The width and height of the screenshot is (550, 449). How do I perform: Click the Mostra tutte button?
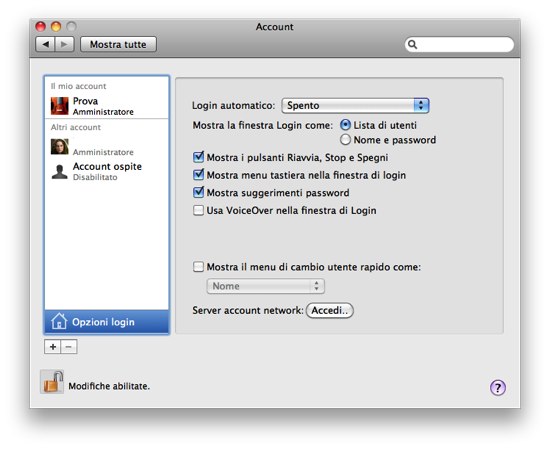tap(118, 45)
